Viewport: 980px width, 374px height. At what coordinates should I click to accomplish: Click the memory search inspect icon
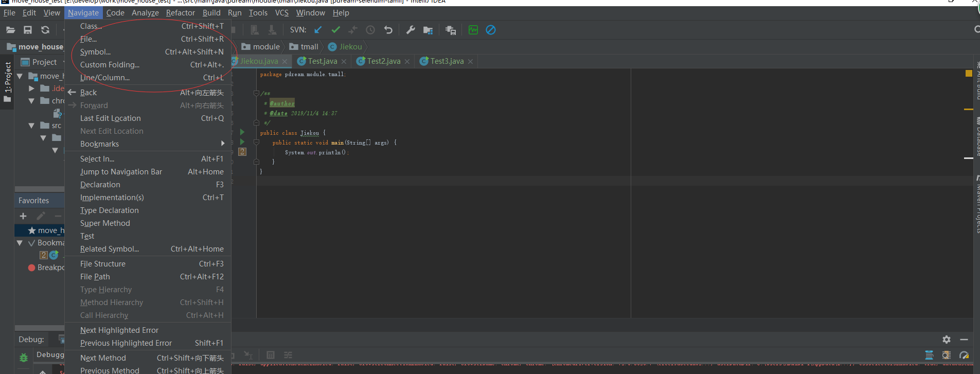(947, 355)
